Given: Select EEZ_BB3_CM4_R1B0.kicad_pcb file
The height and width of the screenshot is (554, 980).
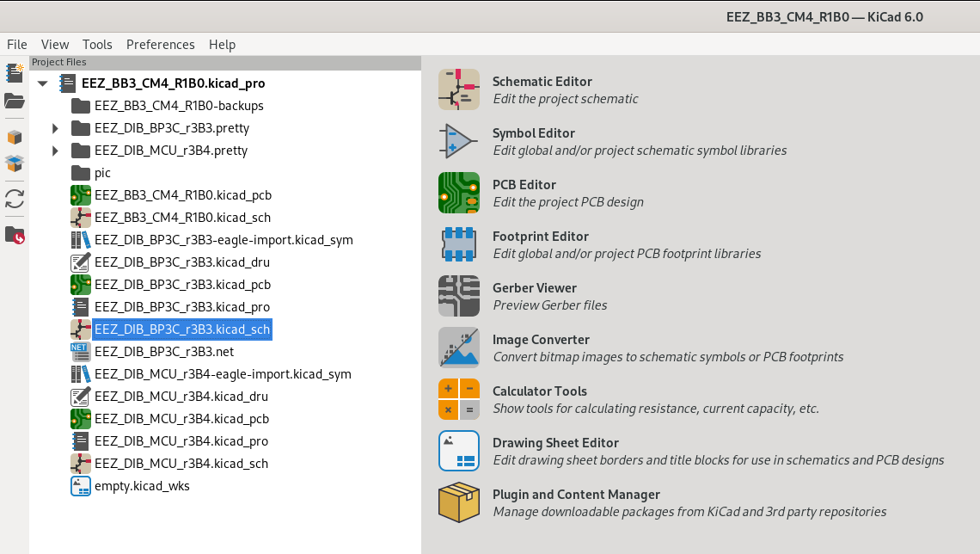Looking at the screenshot, I should point(182,195).
